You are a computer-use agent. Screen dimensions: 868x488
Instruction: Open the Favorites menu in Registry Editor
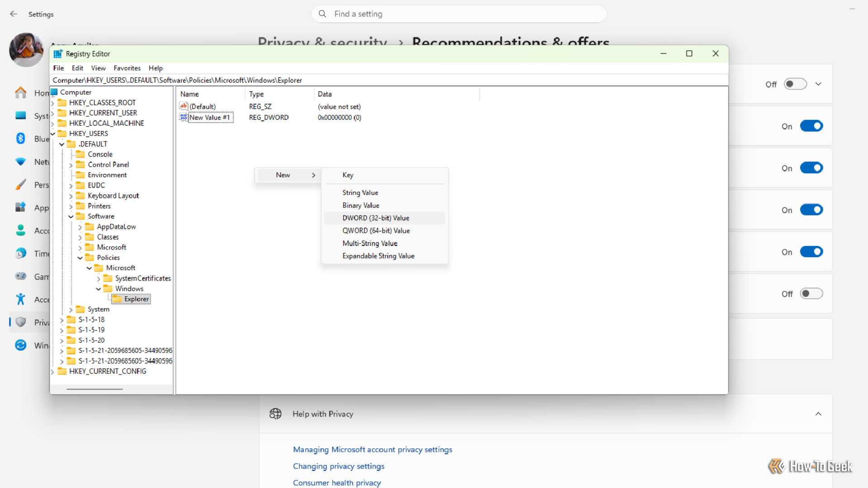[x=127, y=68]
